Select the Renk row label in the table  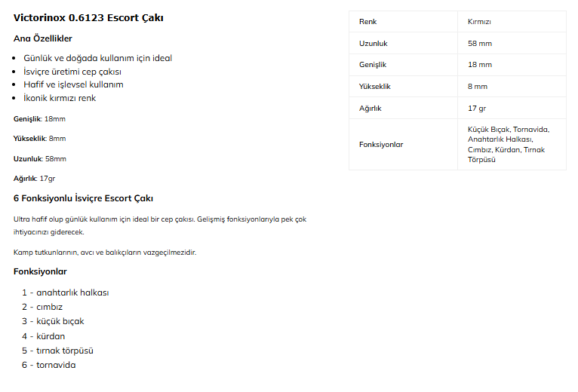tap(367, 22)
